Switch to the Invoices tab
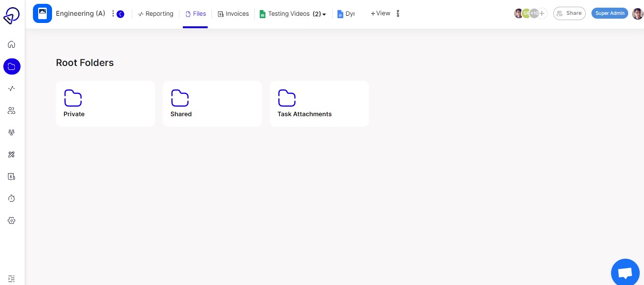This screenshot has width=644, height=285. pyautogui.click(x=233, y=14)
